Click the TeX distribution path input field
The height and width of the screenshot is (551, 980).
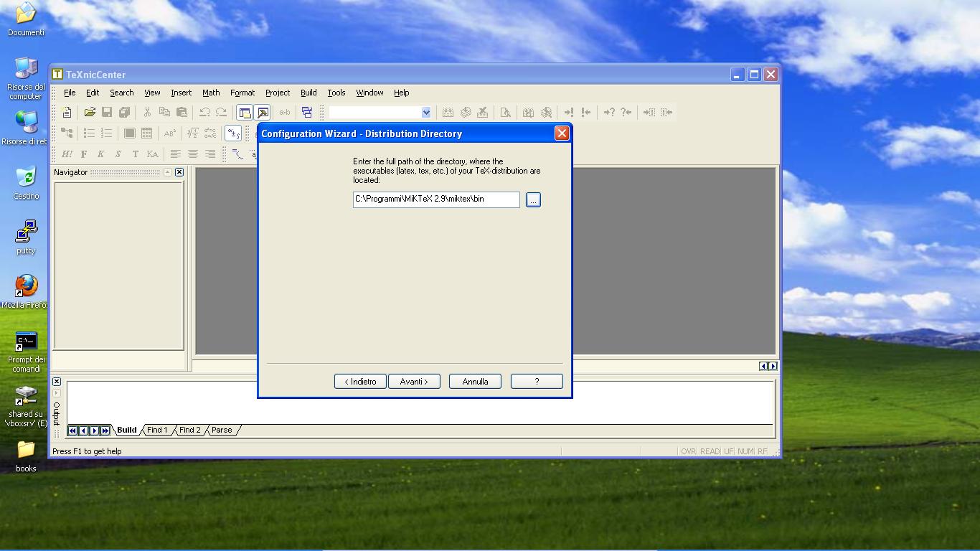point(436,199)
